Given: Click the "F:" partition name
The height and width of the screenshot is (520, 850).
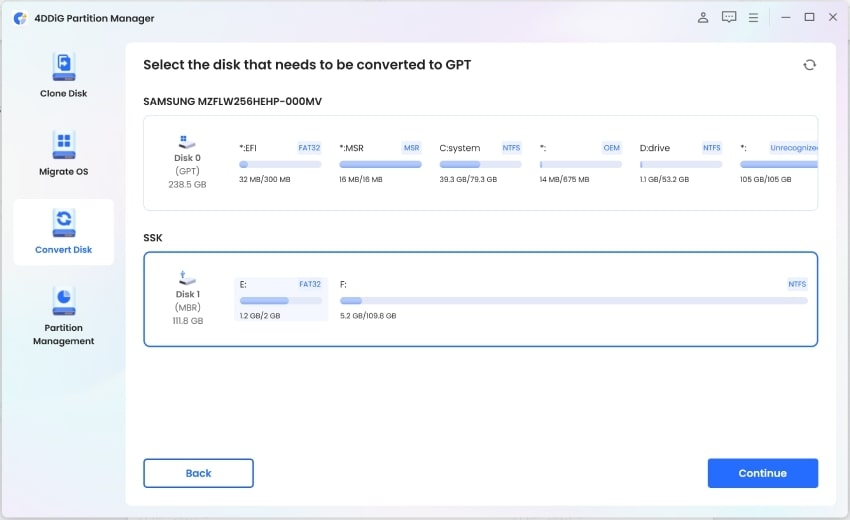Looking at the screenshot, I should pos(343,284).
